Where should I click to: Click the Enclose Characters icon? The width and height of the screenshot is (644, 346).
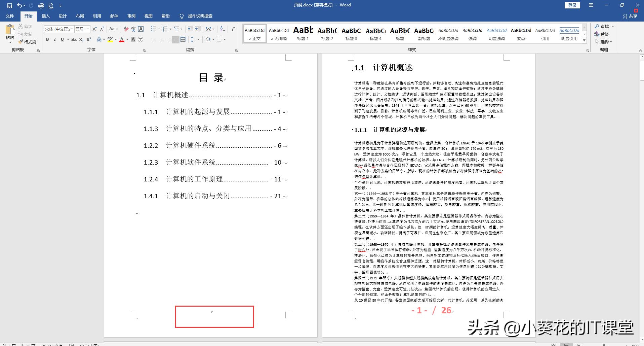click(140, 39)
